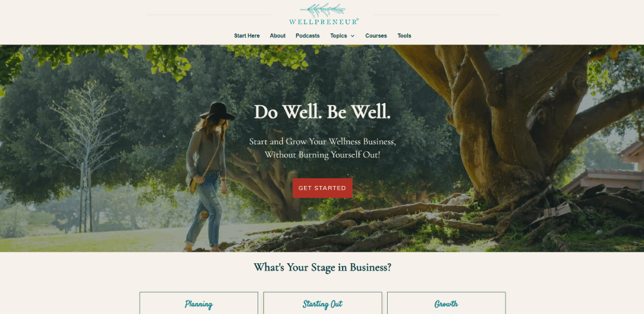Click the WELLPRENEUR wordmark text
Screen dimensions: 644x314
pos(323,22)
